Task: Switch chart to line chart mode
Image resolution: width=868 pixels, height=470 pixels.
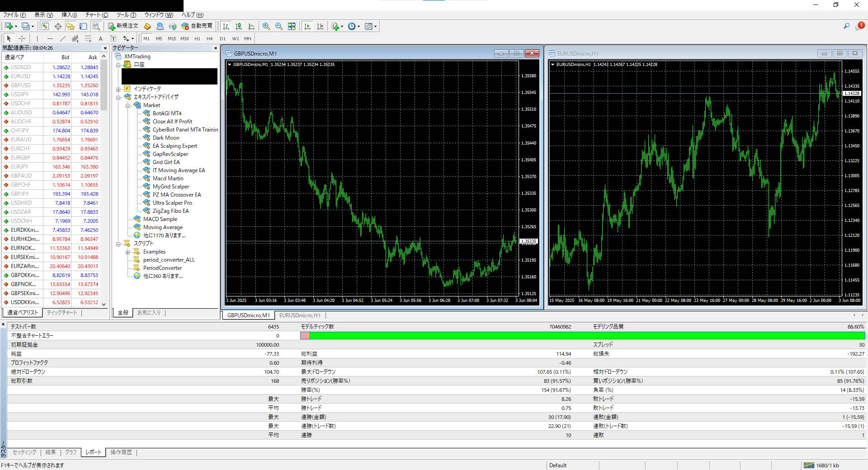Action: point(251,26)
